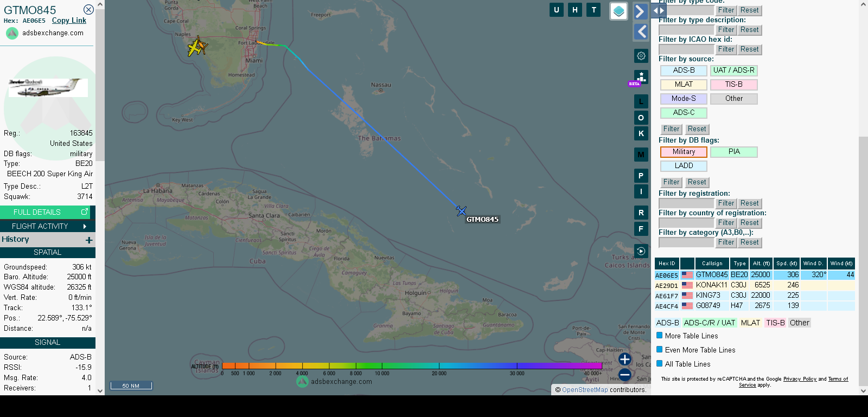
Task: Enable More Table Lines checkbox
Action: click(x=660, y=336)
